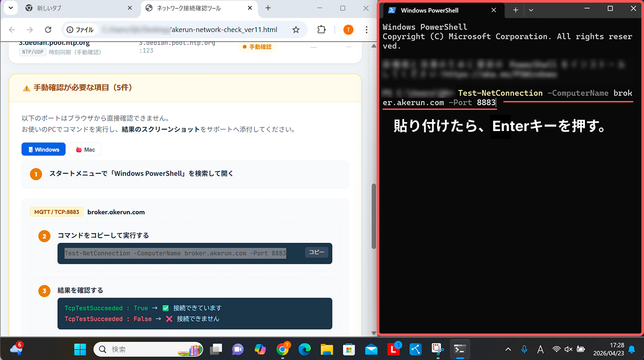Expand the hidden system tray icons
644x360 pixels.
tap(508, 349)
